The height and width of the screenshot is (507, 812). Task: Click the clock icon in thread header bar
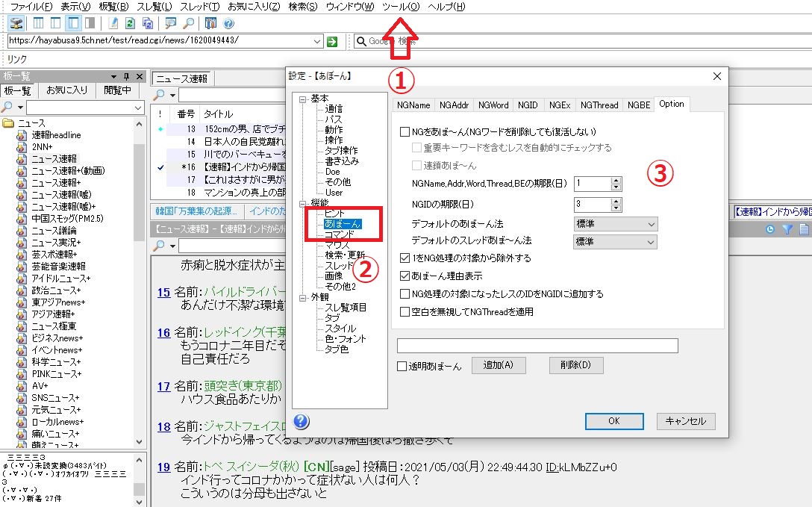(770, 229)
